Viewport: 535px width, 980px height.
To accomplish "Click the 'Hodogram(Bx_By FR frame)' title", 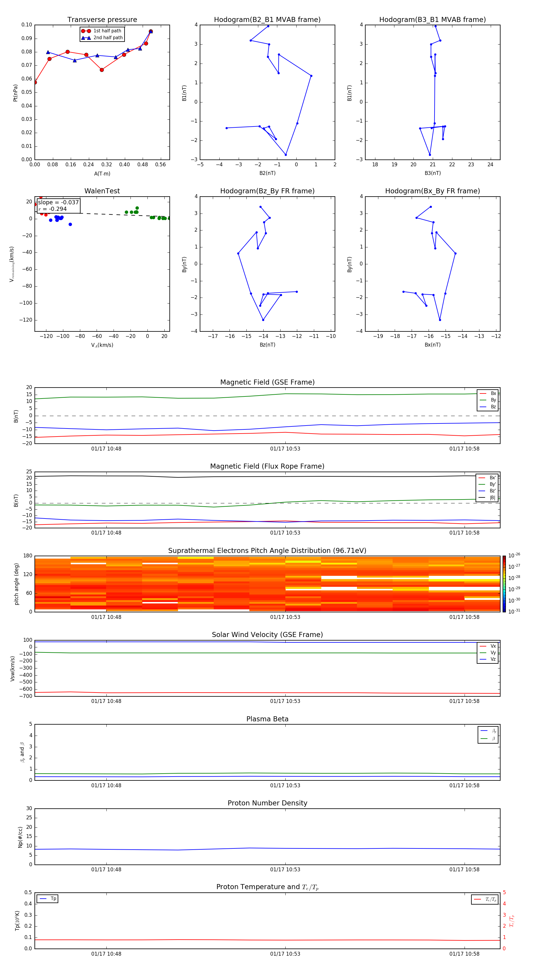I will click(x=432, y=191).
